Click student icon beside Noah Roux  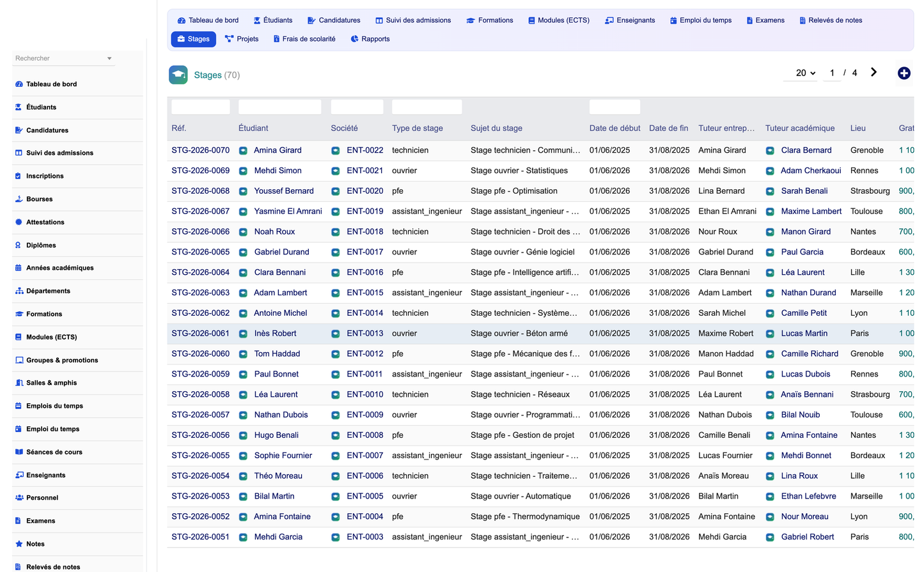243,232
